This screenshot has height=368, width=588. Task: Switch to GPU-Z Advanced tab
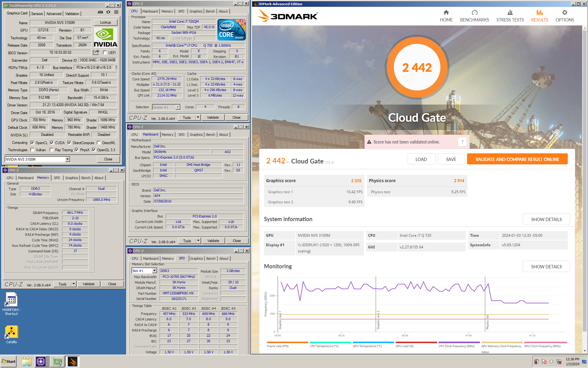pyautogui.click(x=54, y=14)
